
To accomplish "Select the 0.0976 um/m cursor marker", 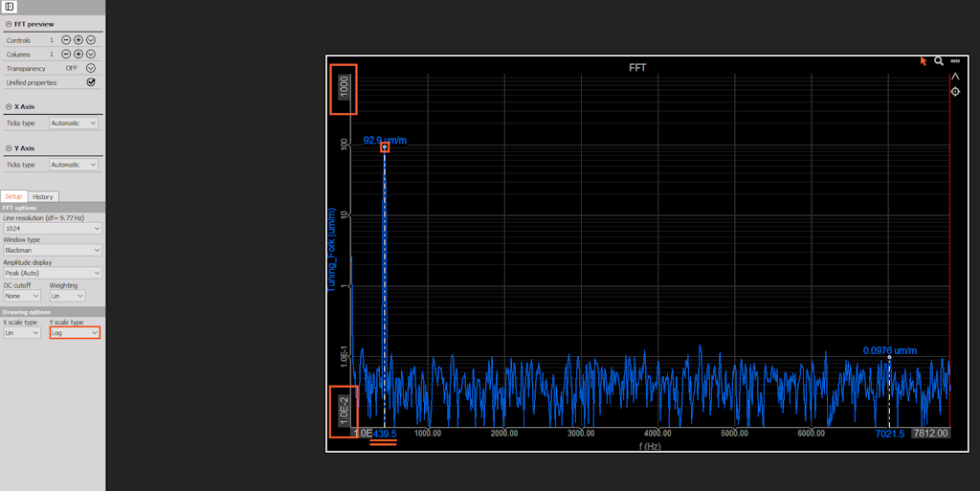I will click(x=889, y=358).
